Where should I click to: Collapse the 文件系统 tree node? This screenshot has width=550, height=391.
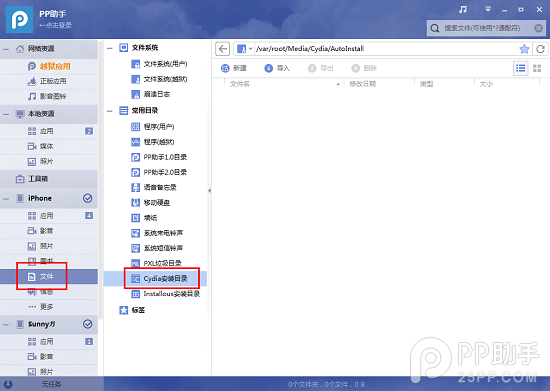point(110,48)
